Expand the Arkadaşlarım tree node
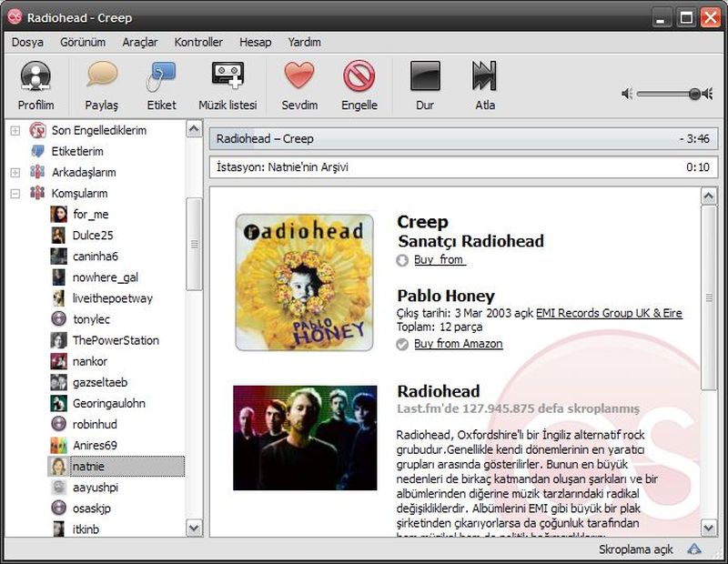This screenshot has height=564, width=728. [15, 173]
